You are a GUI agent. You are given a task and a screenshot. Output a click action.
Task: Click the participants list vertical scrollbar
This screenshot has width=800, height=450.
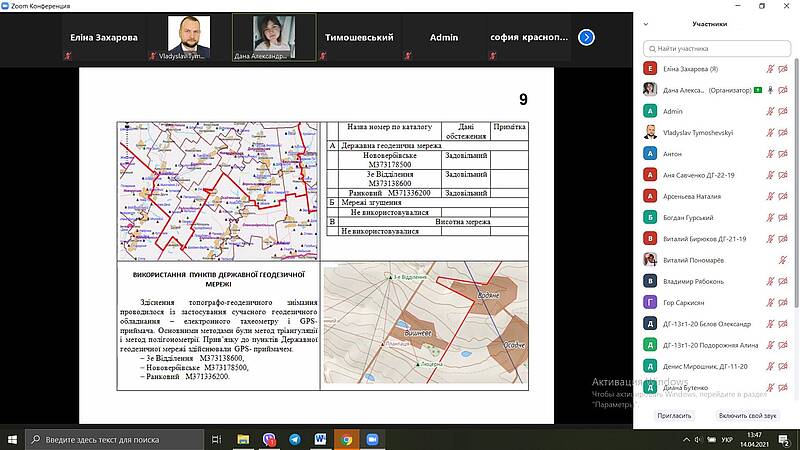pyautogui.click(x=797, y=184)
